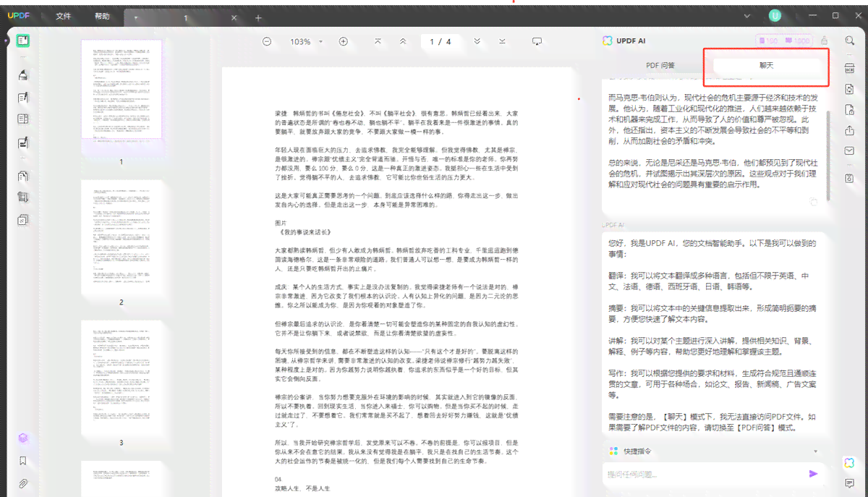Open the Organize Pages tool
Viewport: 868px width, 497px height.
tap(23, 176)
